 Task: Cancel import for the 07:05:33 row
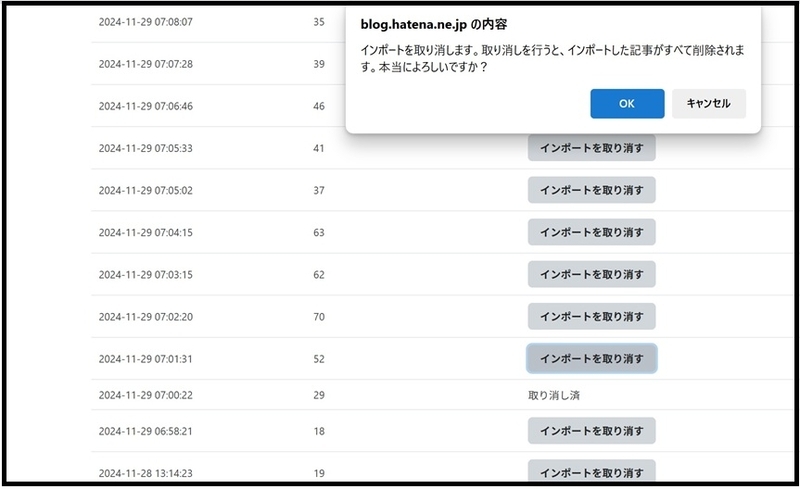(591, 148)
